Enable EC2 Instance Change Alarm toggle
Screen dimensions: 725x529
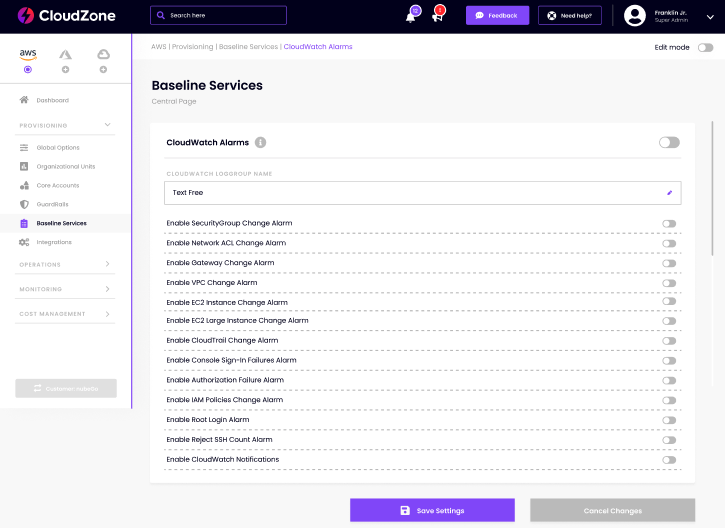[x=669, y=301]
